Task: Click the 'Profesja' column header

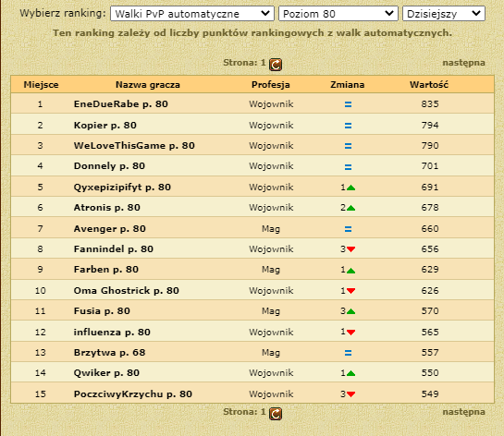Action: click(x=271, y=85)
